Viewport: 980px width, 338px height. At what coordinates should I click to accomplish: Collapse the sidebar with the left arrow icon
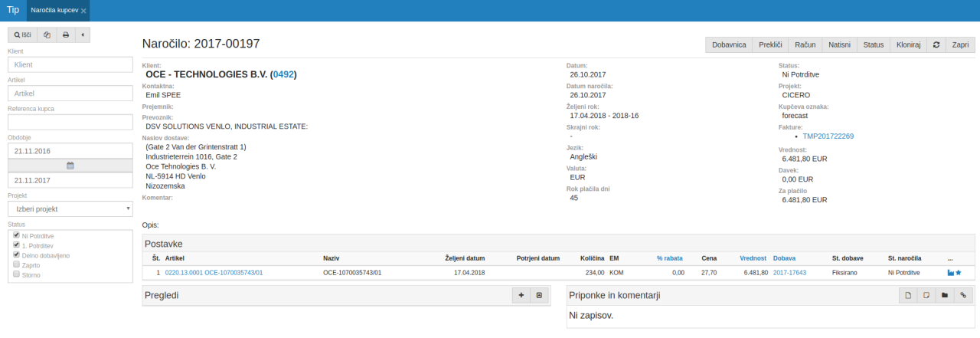82,35
